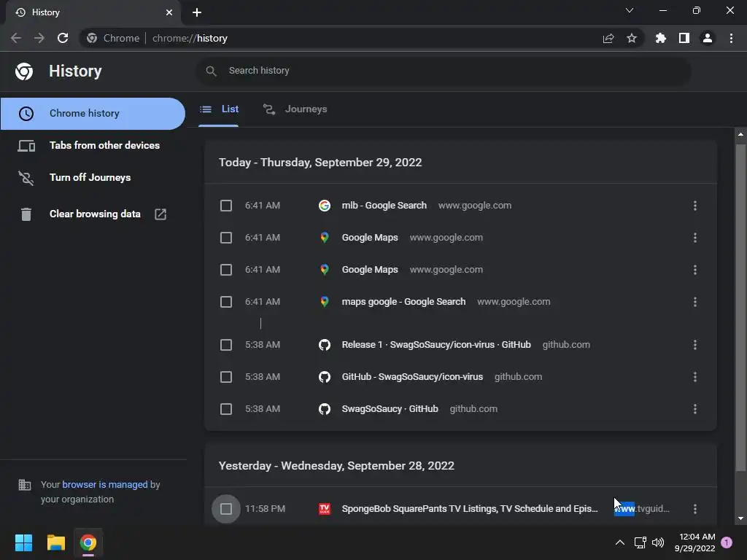The height and width of the screenshot is (560, 747).
Task: Click the share this page icon
Action: click(x=608, y=38)
